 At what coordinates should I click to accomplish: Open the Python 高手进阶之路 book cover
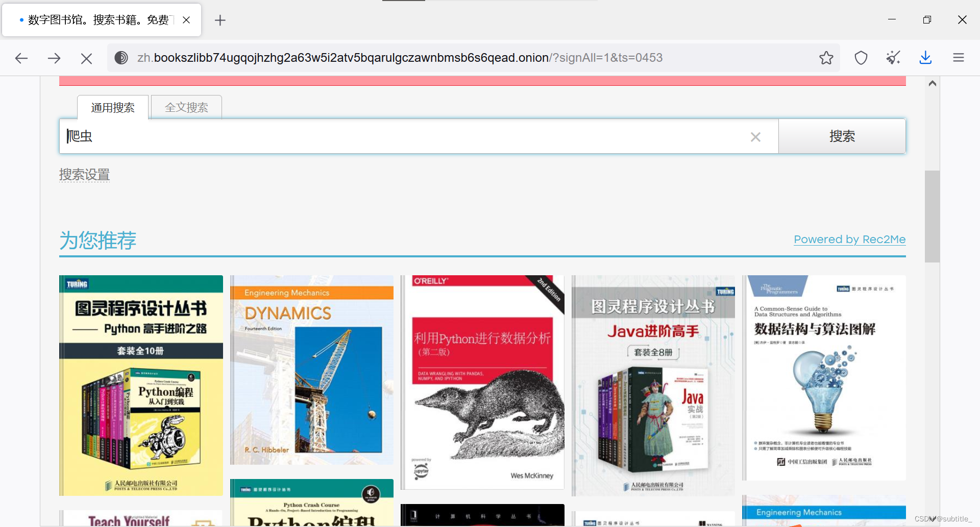pyautogui.click(x=141, y=386)
